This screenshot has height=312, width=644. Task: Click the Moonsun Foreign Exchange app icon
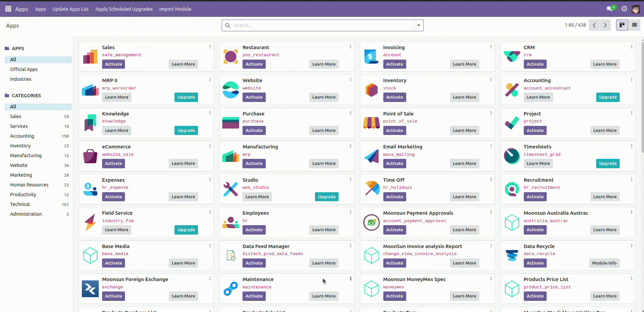[90, 288]
